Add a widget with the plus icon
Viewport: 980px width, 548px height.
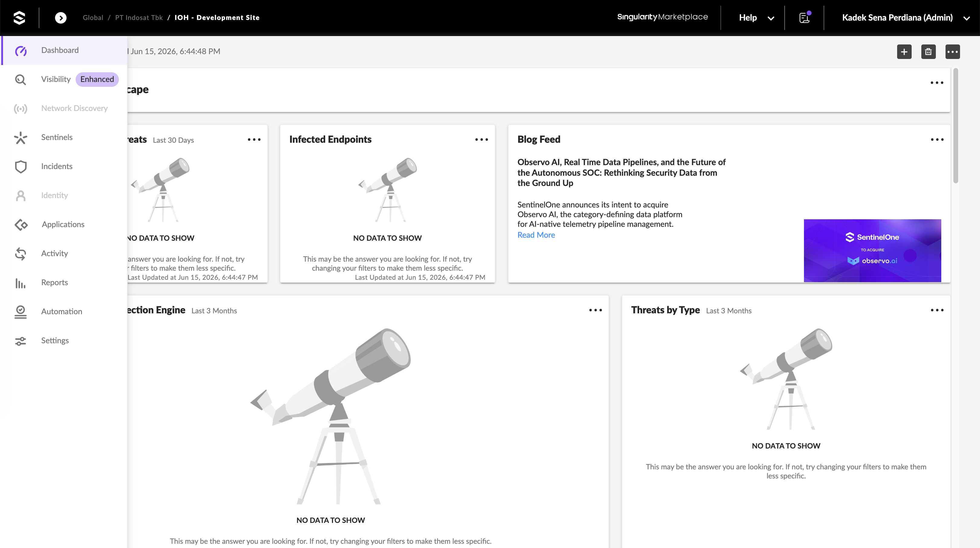pyautogui.click(x=904, y=52)
